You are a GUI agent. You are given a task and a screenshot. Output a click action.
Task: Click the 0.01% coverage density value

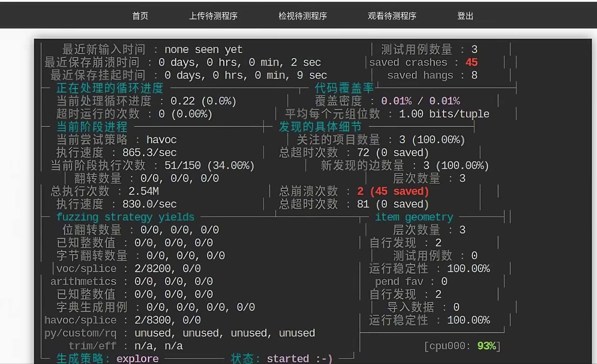coord(396,101)
